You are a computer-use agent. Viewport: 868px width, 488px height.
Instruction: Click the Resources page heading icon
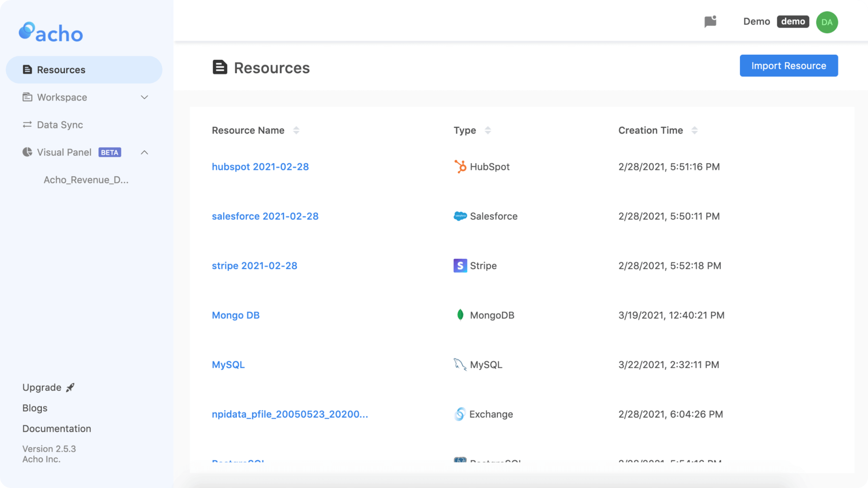(x=220, y=67)
